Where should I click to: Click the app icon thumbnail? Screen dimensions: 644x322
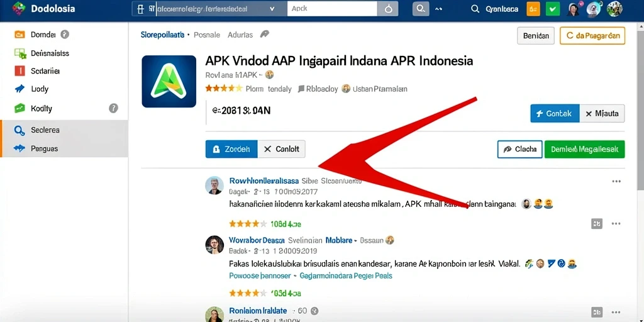point(169,81)
